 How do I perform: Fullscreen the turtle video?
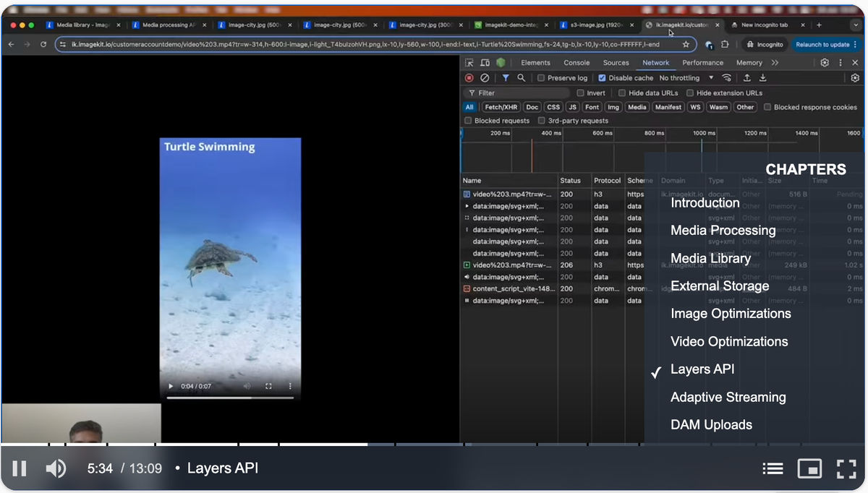(x=268, y=387)
